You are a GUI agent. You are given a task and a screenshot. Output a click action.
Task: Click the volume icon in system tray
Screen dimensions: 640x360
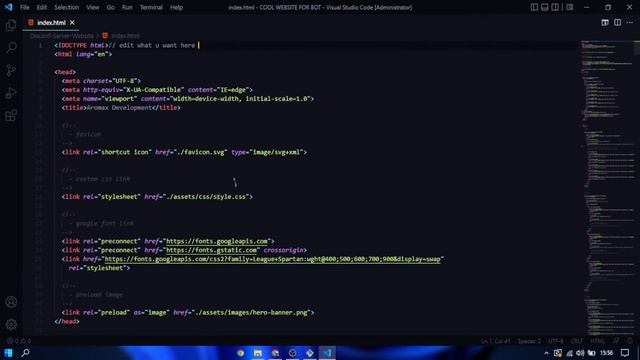(x=580, y=353)
